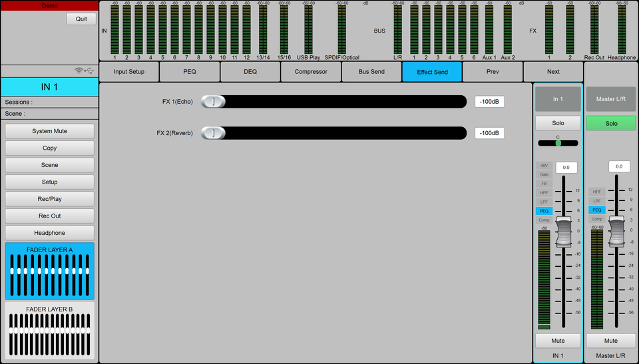The height and width of the screenshot is (364, 639).
Task: Click the Scene label row
Action: point(50,114)
